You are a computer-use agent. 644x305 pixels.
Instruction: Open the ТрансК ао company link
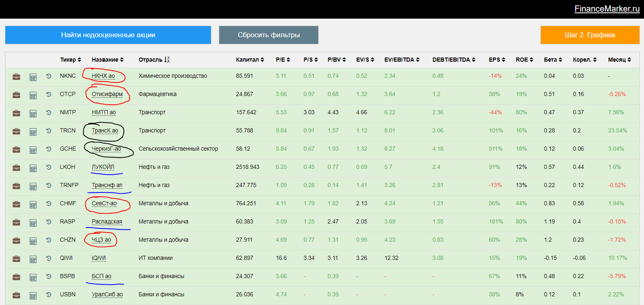click(x=105, y=131)
